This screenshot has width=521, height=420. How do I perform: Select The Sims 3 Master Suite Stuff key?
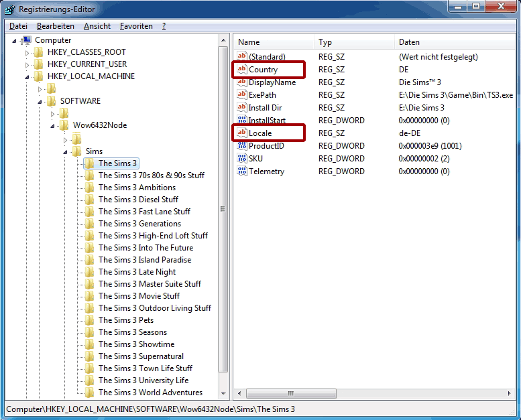point(150,284)
